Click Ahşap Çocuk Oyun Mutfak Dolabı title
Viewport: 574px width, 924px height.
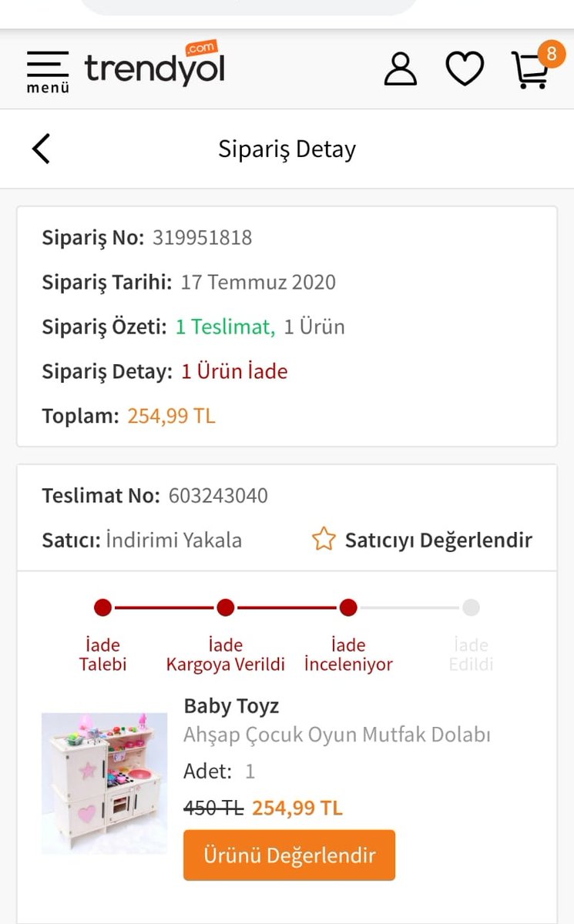[x=337, y=735]
